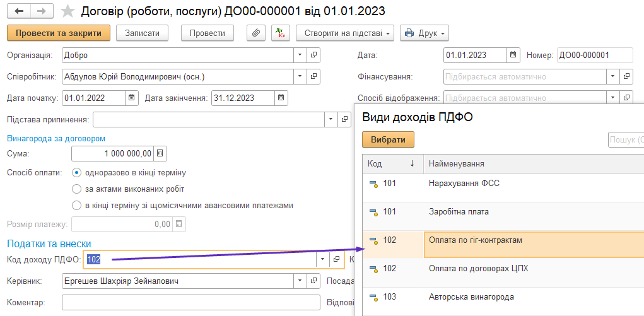Click into the Коментар input field
The height and width of the screenshot is (316, 644).
(190, 303)
